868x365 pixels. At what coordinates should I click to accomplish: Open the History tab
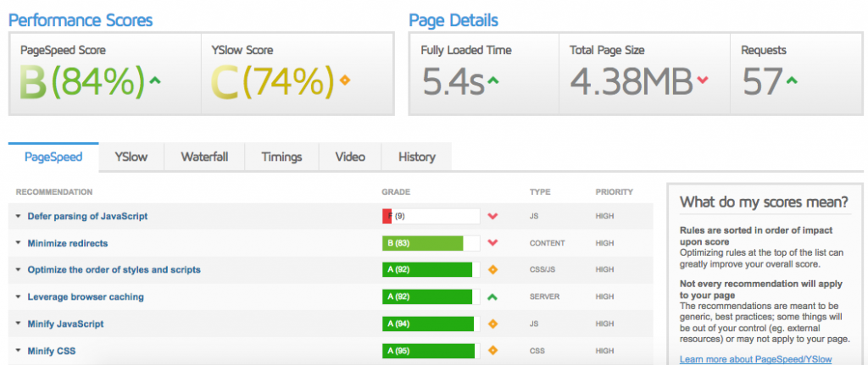(x=416, y=157)
